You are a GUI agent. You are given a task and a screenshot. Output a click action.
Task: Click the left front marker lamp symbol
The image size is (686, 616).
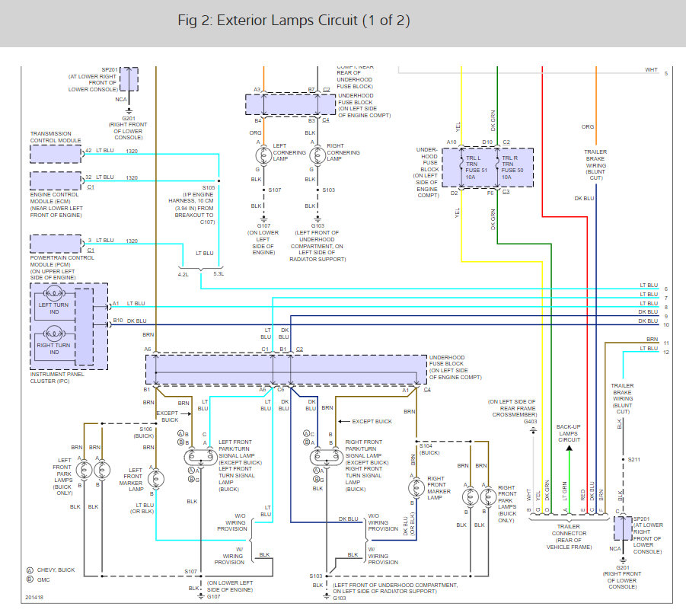(x=156, y=479)
